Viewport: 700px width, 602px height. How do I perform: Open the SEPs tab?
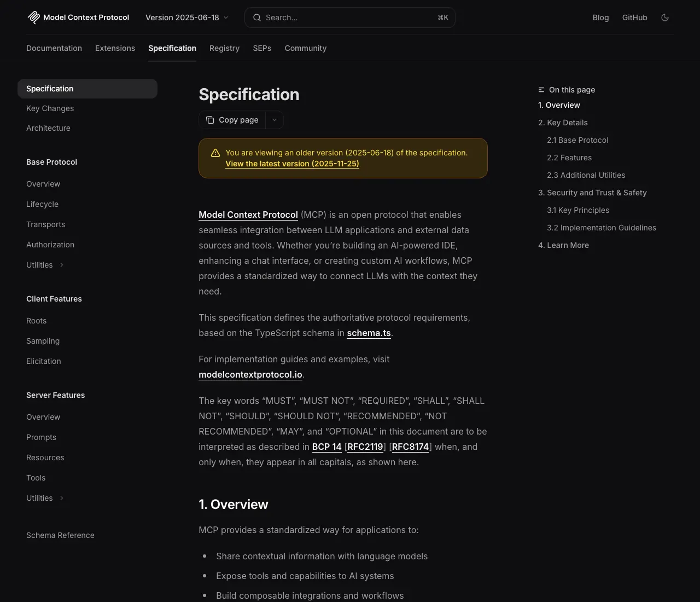coord(262,48)
